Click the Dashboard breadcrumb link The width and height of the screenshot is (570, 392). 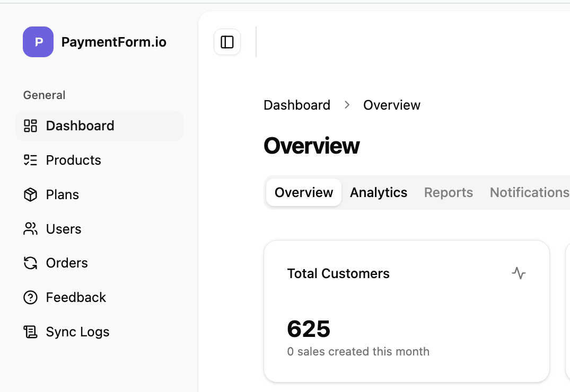coord(297,105)
